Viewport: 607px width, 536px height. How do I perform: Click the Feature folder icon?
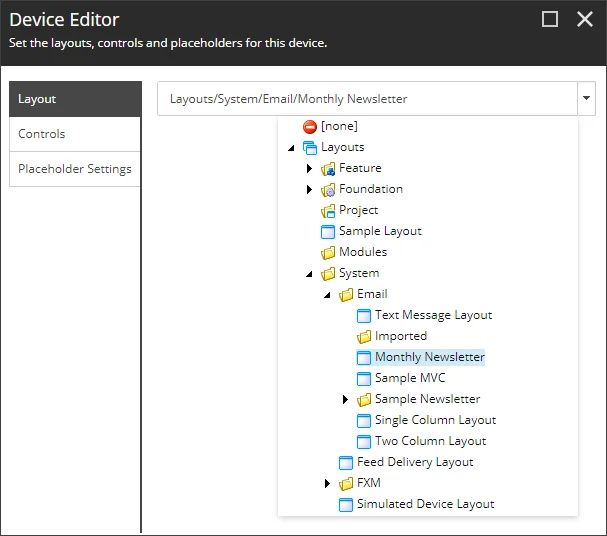[x=328, y=169]
